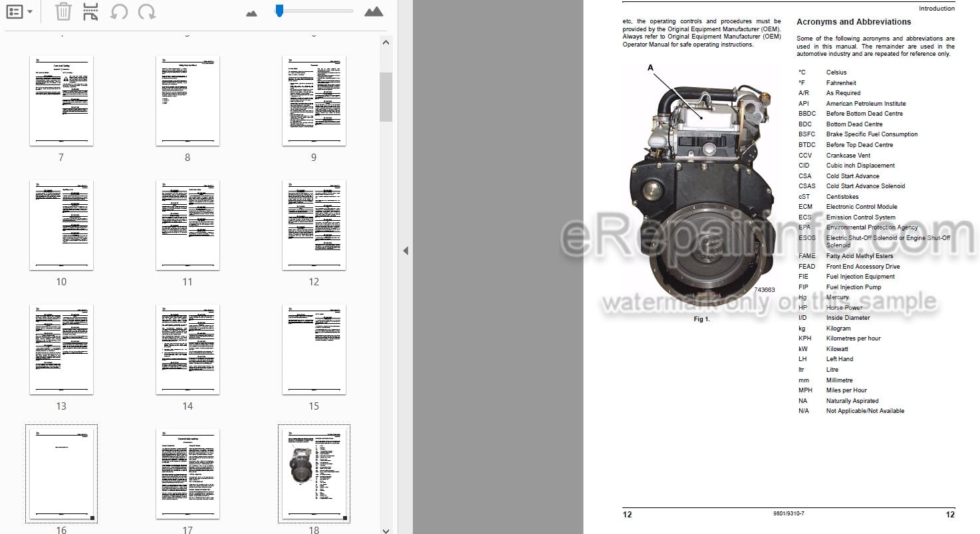
Task: Click 'Brake Specific Fuel Consumption' text
Action: (x=872, y=134)
